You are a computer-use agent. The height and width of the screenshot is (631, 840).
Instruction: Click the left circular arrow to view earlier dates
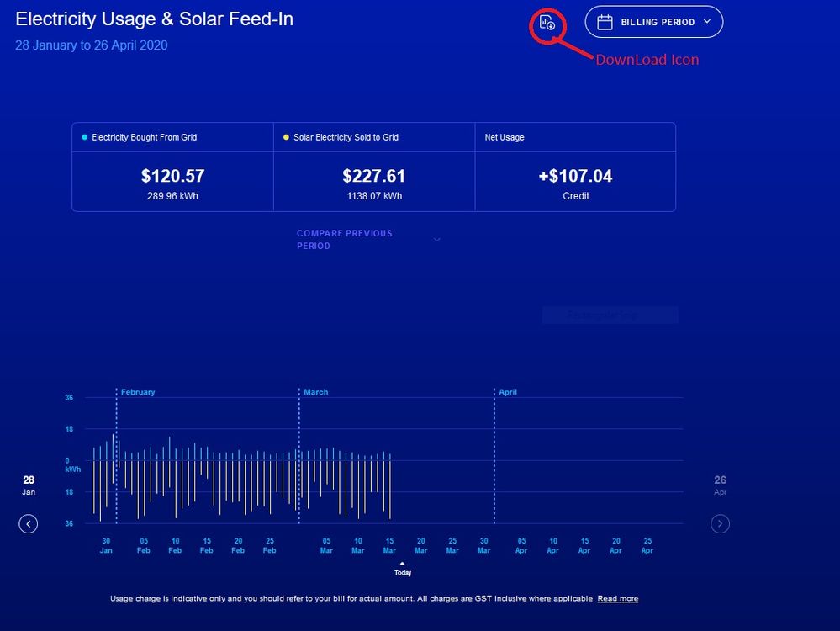point(29,523)
